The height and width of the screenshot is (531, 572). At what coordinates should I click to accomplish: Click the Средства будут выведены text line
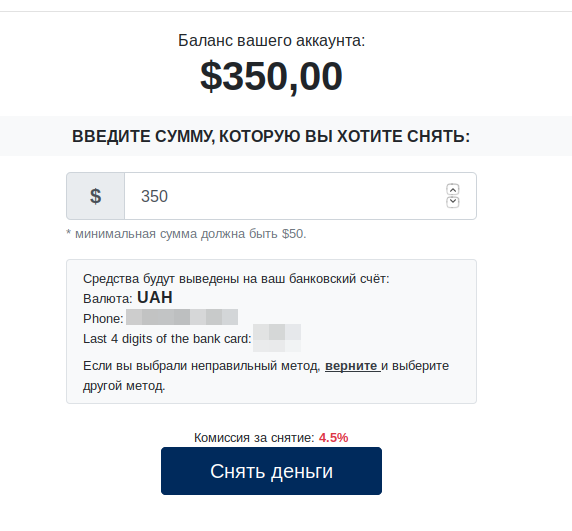236,279
